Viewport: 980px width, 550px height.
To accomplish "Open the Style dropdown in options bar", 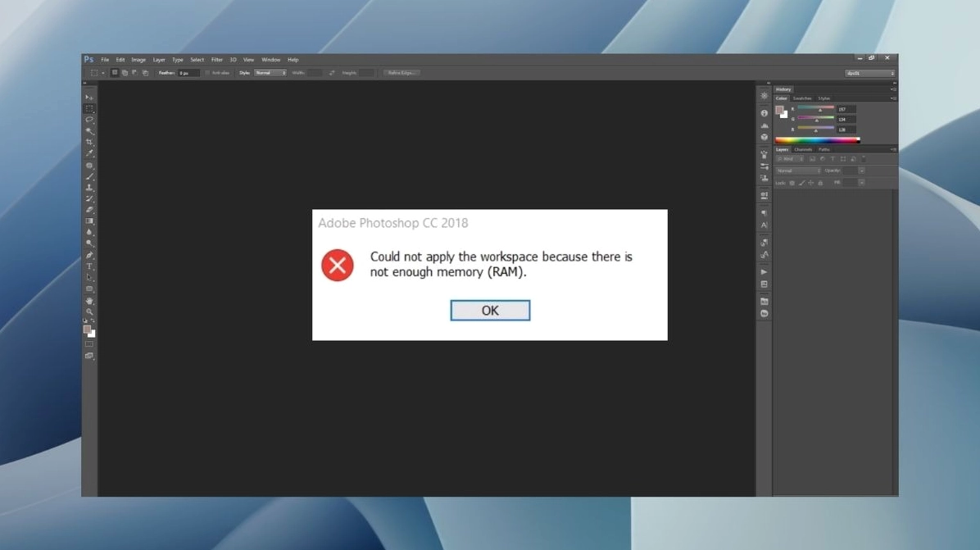I will click(x=270, y=73).
